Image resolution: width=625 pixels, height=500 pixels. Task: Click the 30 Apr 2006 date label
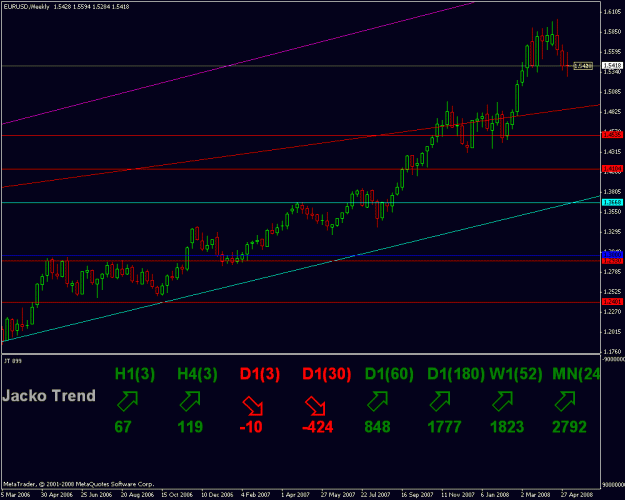point(57,495)
